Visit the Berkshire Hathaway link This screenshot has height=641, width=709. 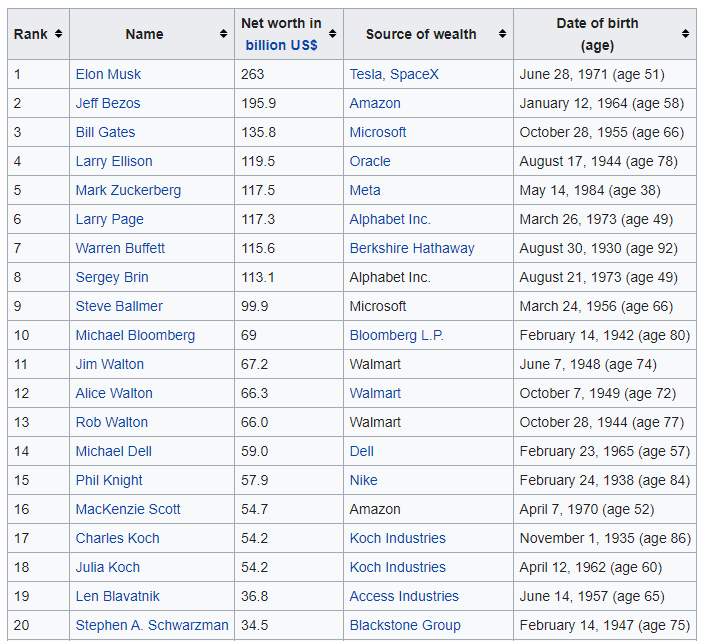pos(412,248)
